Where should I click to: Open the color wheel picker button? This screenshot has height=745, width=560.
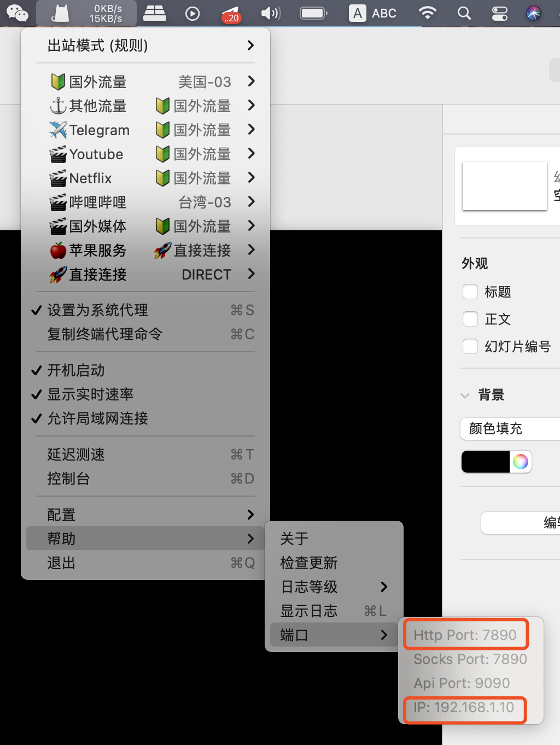[521, 462]
